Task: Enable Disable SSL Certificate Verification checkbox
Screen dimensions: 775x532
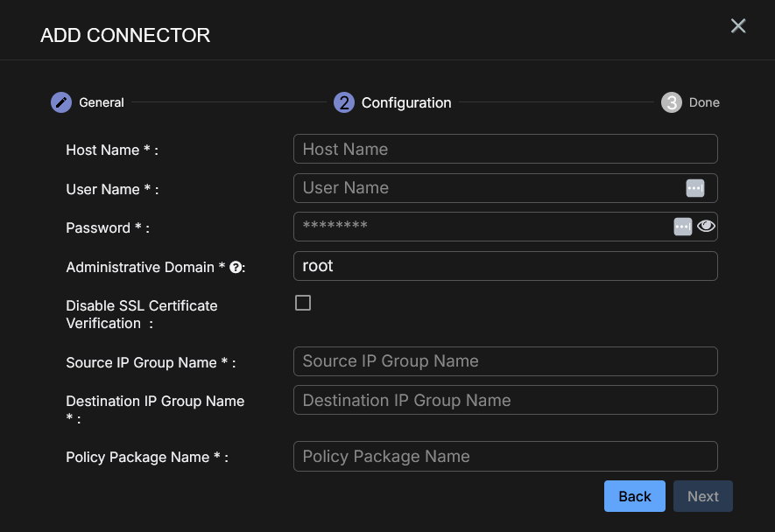Action: [303, 303]
